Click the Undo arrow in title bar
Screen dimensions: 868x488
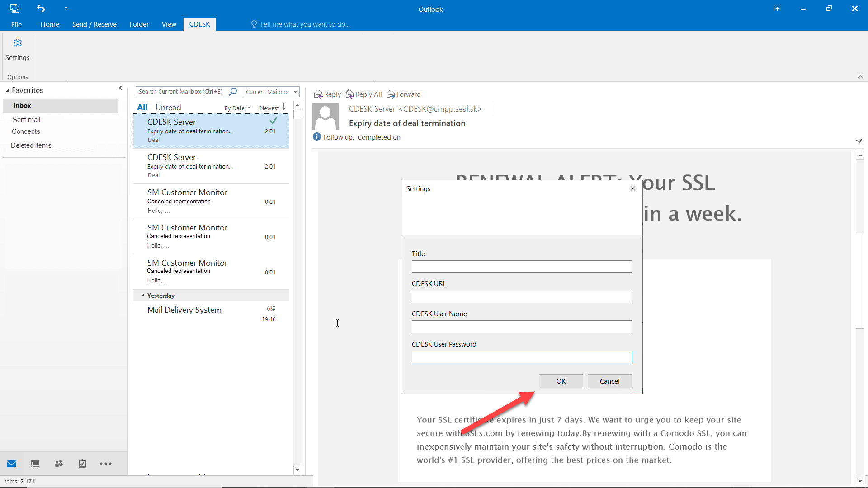click(41, 9)
